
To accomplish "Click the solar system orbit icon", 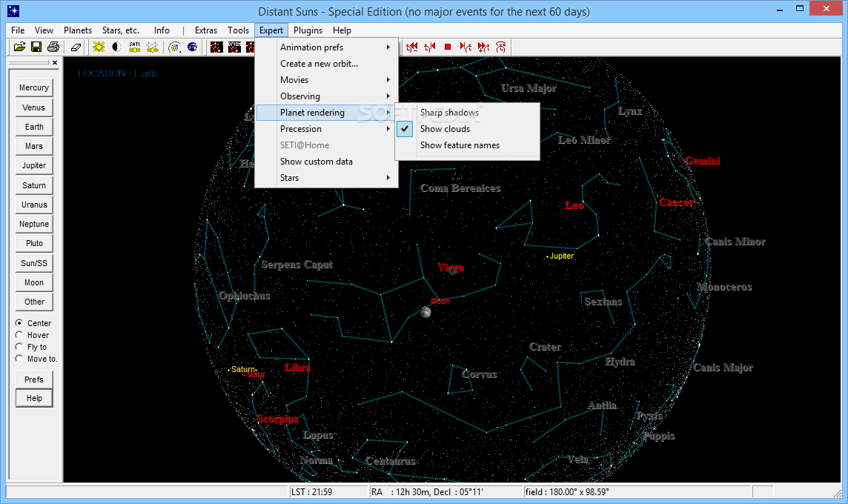I will 174,47.
